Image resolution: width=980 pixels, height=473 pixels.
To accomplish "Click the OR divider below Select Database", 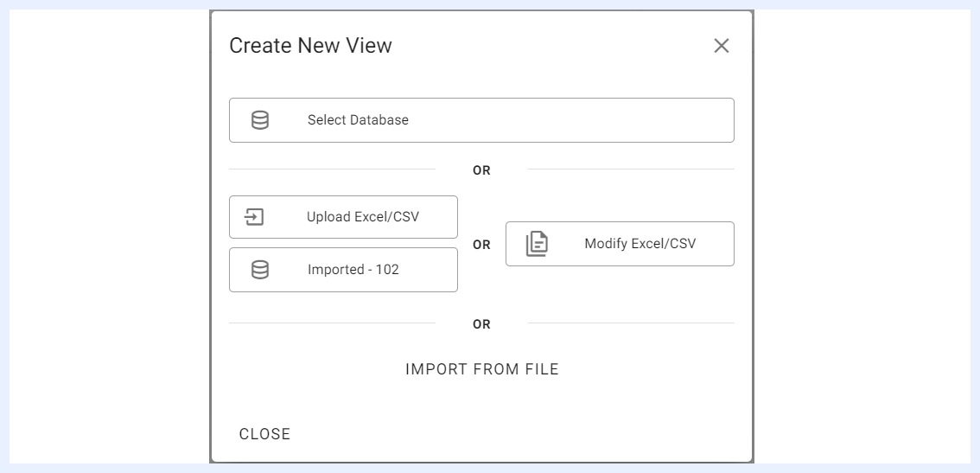I will [481, 170].
